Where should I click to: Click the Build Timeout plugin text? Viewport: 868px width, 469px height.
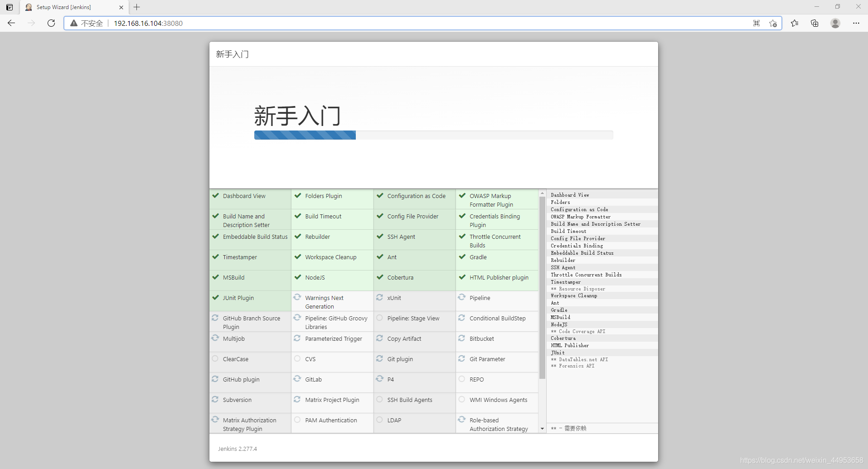coord(323,216)
